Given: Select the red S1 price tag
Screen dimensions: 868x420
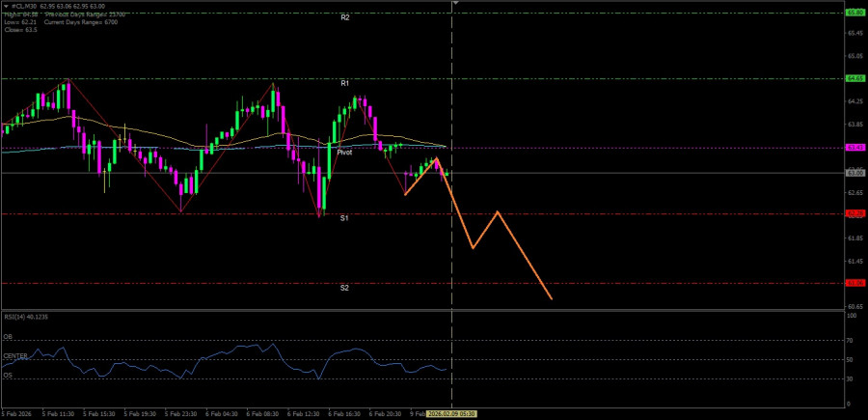Looking at the screenshot, I should click(854, 214).
